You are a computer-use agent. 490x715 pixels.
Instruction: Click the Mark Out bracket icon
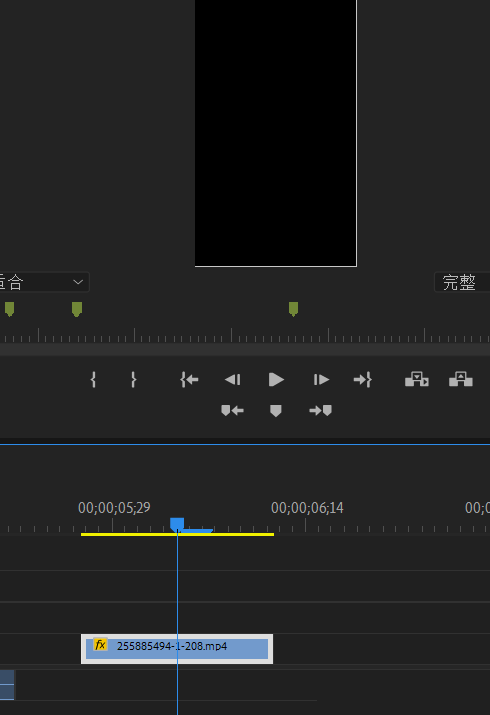coord(133,379)
